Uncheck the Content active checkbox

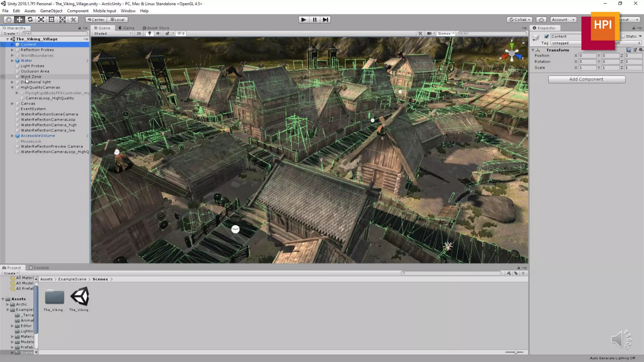tap(547, 36)
